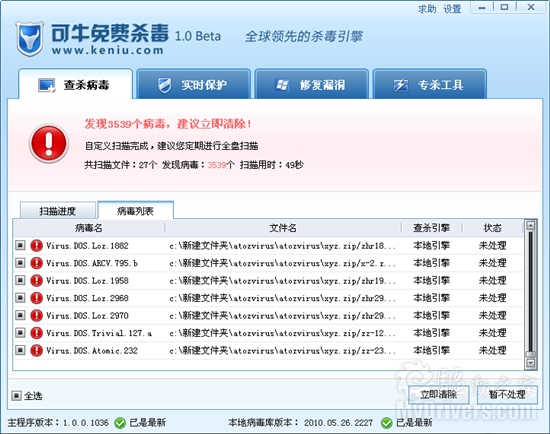
Task: Open the 求助 help link
Action: [427, 9]
